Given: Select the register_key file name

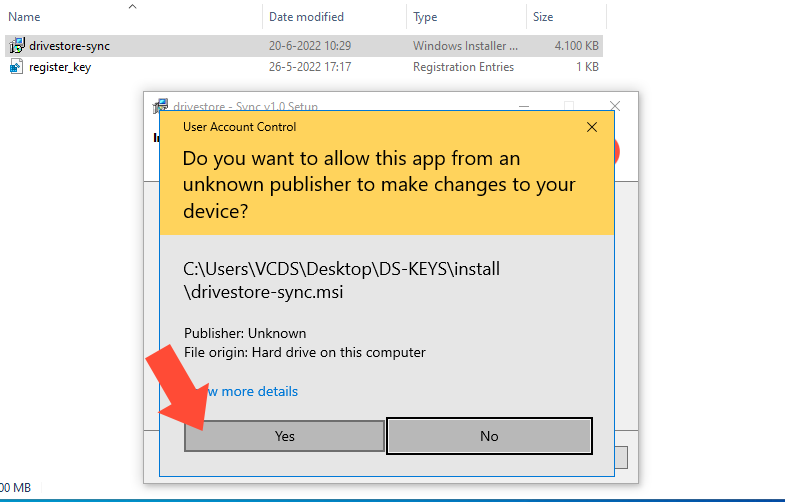Looking at the screenshot, I should point(60,67).
